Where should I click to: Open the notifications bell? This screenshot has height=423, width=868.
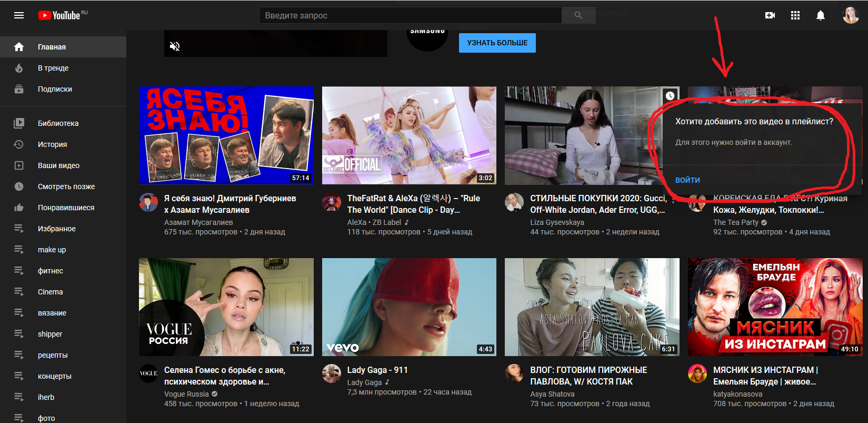pyautogui.click(x=821, y=15)
